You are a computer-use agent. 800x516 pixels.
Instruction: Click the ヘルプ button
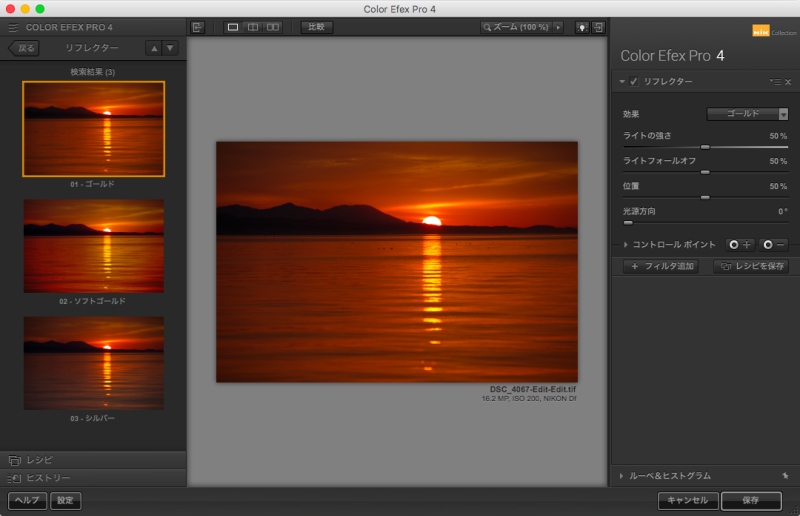27,500
